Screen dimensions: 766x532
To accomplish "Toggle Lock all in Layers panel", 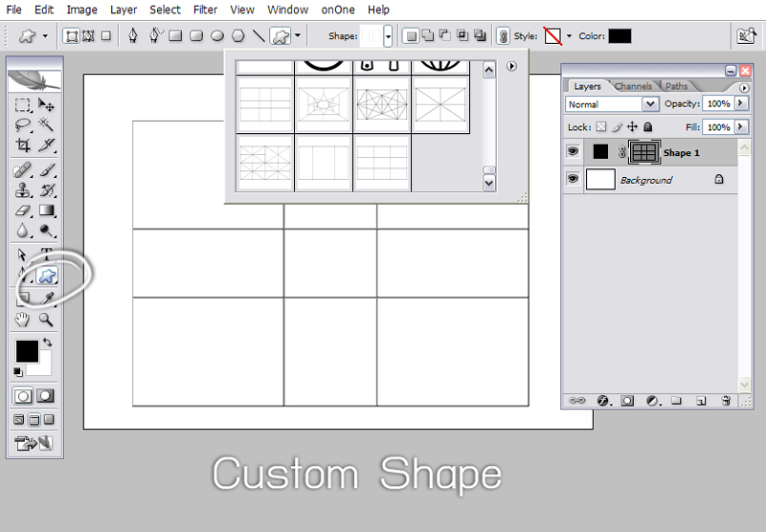I will coord(648,127).
